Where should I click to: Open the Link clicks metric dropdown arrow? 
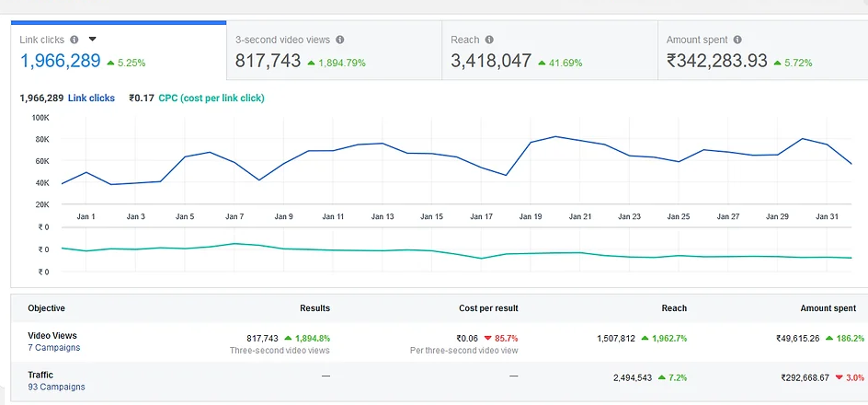(x=92, y=40)
